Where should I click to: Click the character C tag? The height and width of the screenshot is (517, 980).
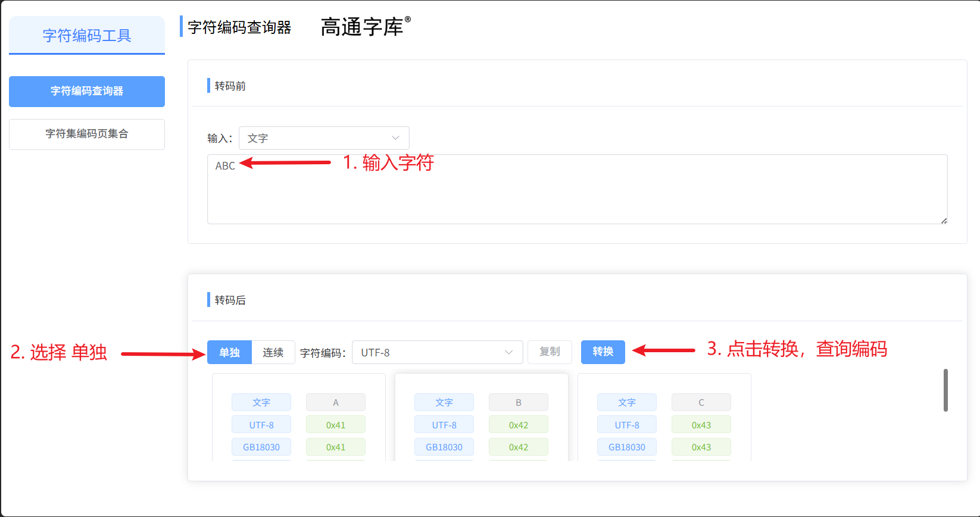tap(701, 402)
